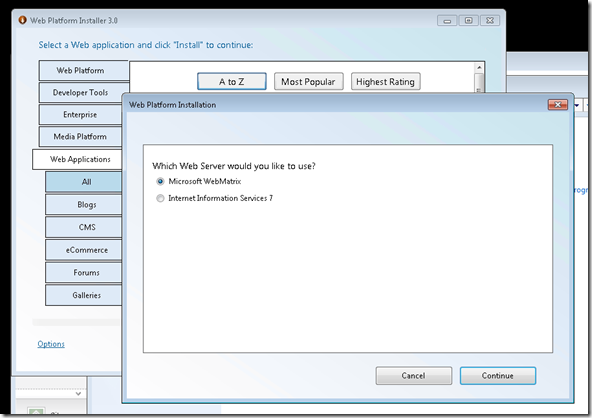The width and height of the screenshot is (592, 418).
Task: Click the 'Which Web Server' question text
Action: [x=234, y=166]
